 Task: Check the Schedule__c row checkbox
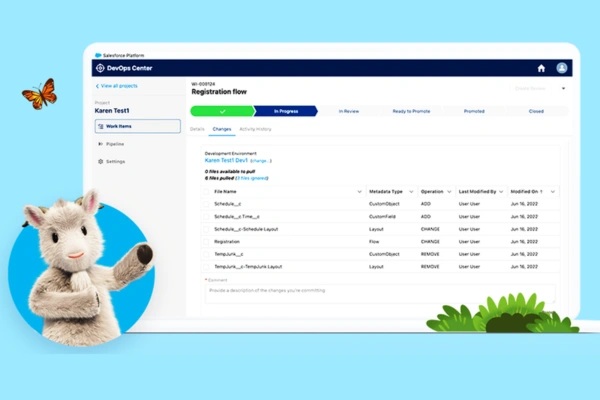pyautogui.click(x=206, y=204)
